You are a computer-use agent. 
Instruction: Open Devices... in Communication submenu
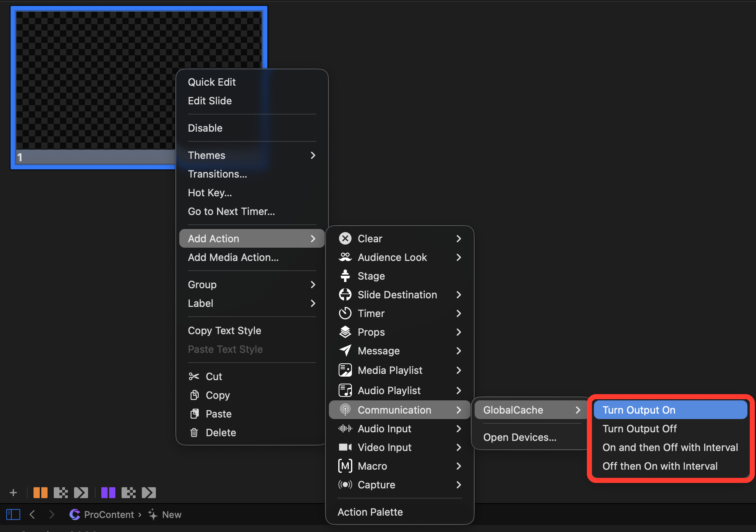coord(530,437)
